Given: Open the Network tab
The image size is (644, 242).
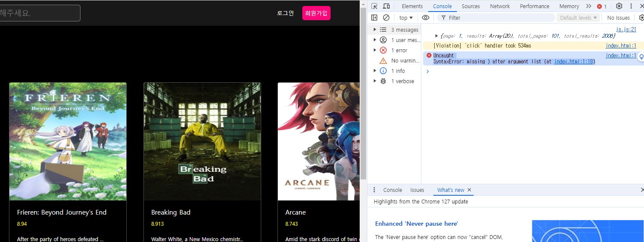Looking at the screenshot, I should (x=500, y=6).
